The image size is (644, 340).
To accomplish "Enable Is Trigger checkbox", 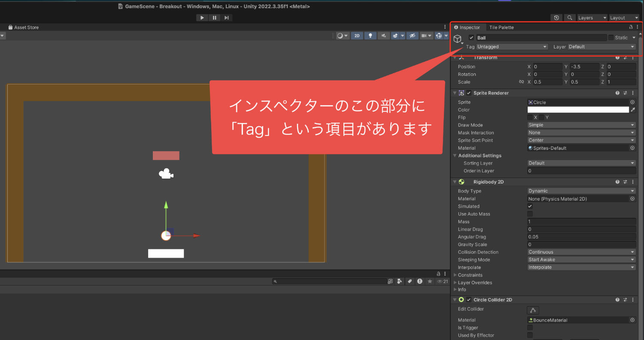I will (530, 328).
